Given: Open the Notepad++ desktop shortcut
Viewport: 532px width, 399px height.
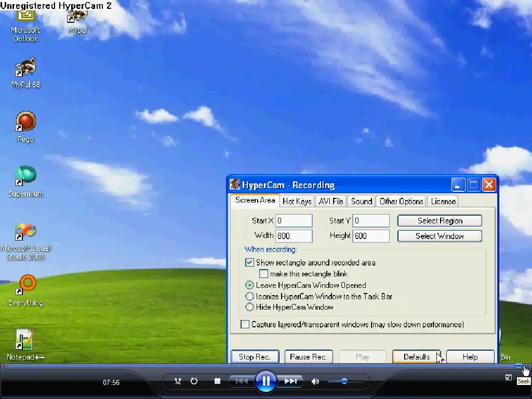Looking at the screenshot, I should (x=26, y=345).
